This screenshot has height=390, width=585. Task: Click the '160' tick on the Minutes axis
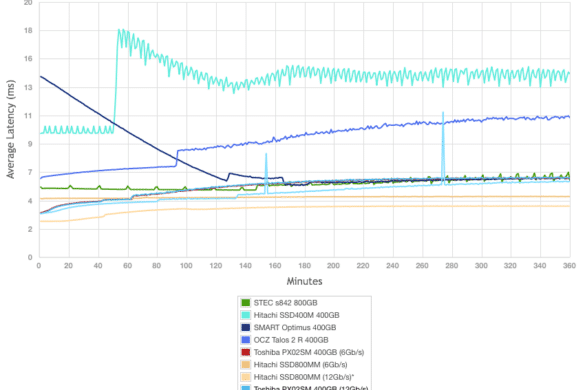pos(275,266)
